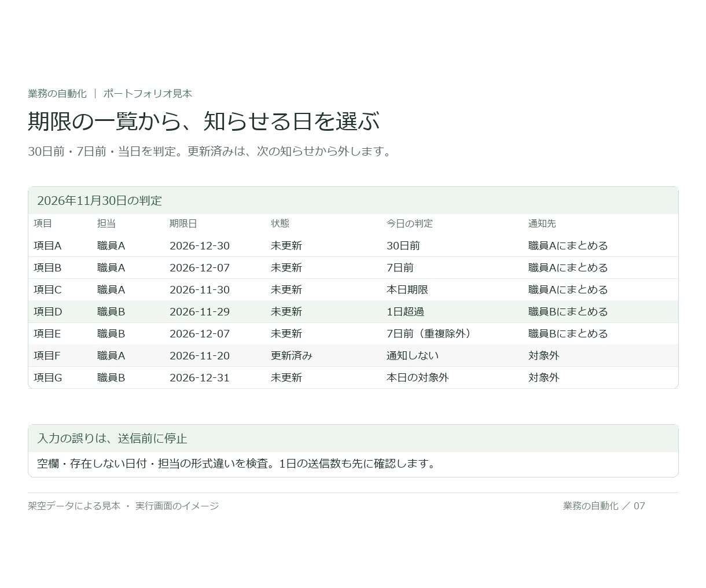
Task: Click the heading 期限の一覧から、知らせる日を選ぶ
Action: click(204, 122)
